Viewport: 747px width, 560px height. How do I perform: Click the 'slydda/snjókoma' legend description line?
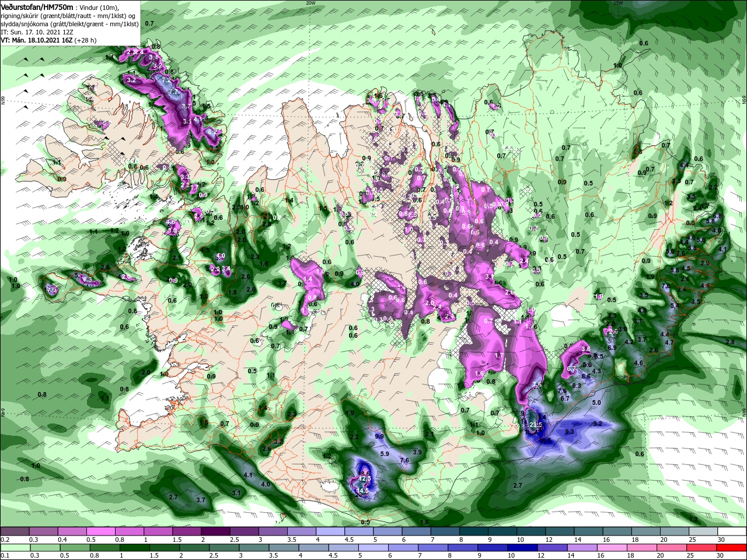tap(69, 24)
